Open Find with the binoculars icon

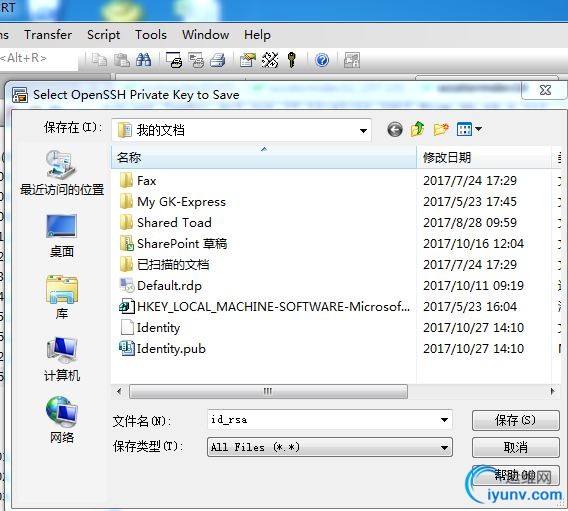pos(143,60)
